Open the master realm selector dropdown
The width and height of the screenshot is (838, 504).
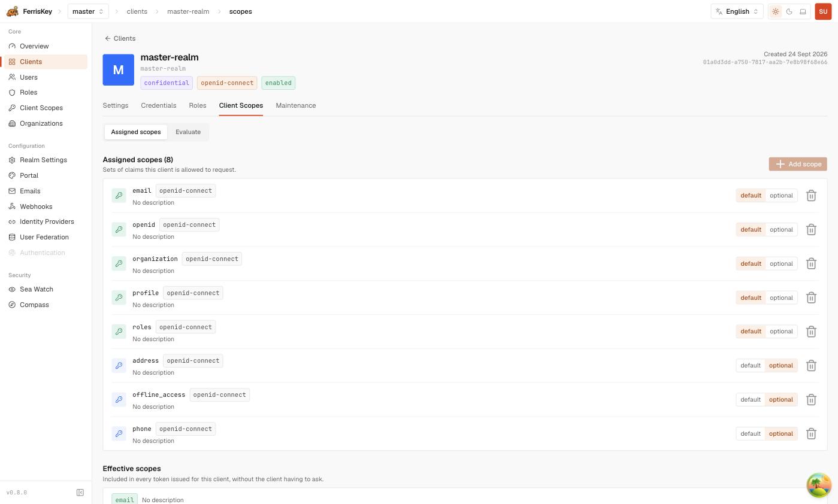click(x=88, y=11)
